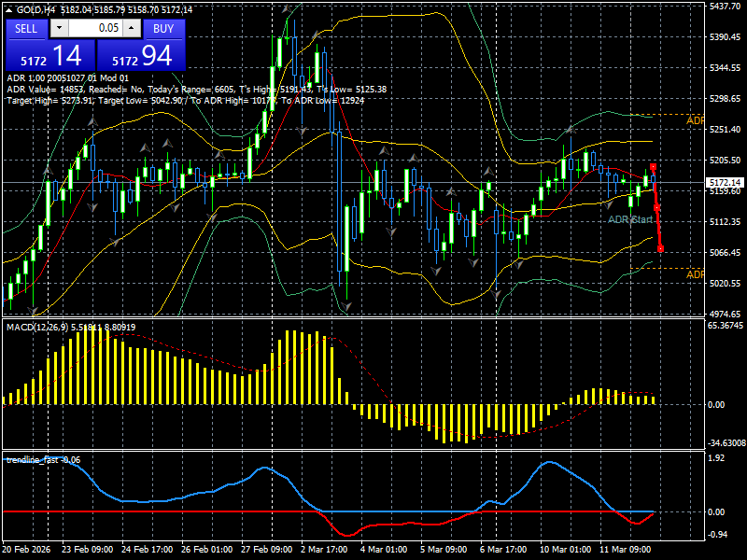Click the Target High= 5273.91 info line
The width and height of the screenshot is (747, 560).
(185, 101)
